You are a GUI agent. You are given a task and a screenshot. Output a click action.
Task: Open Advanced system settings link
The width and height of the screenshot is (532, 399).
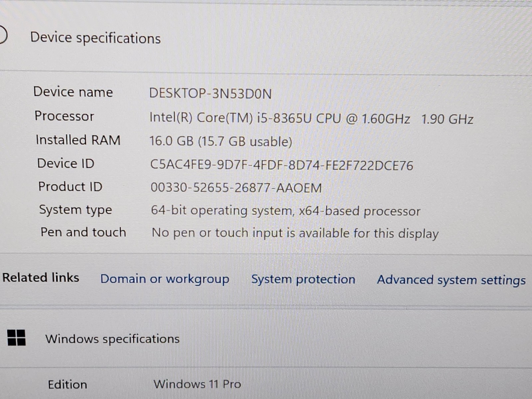[x=451, y=280]
